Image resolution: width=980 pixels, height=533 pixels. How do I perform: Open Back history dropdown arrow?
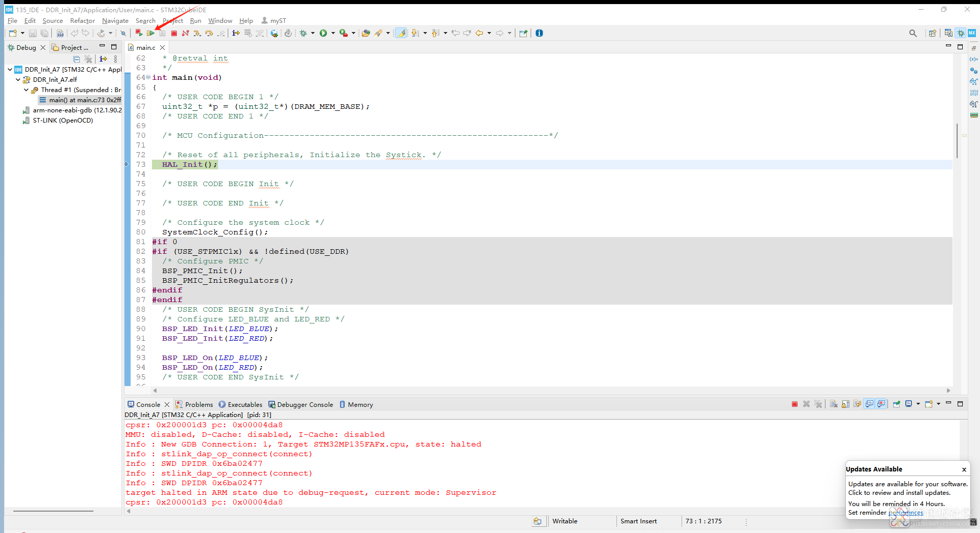[x=489, y=33]
